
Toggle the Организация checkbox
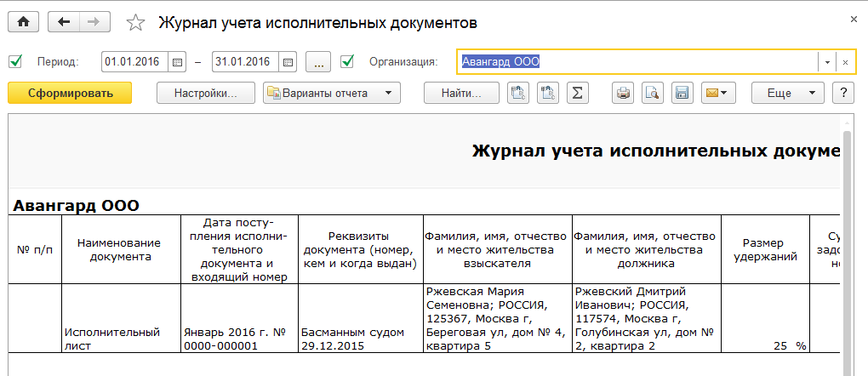tap(347, 61)
